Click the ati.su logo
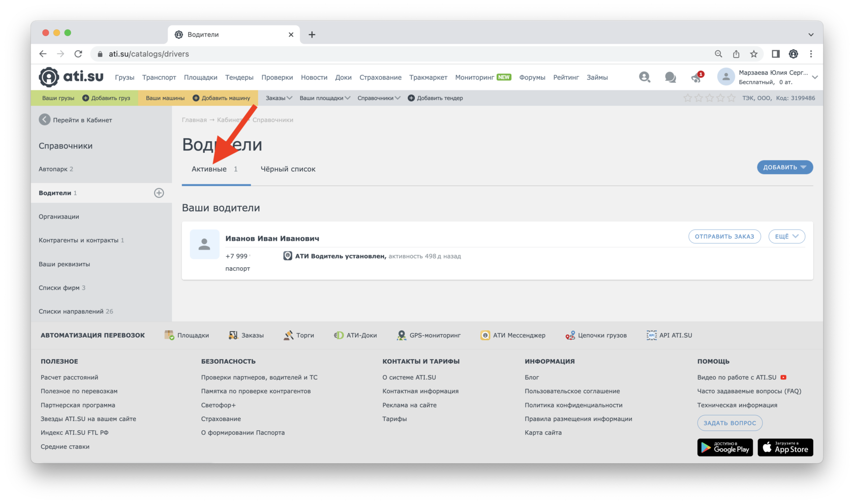 click(x=71, y=77)
